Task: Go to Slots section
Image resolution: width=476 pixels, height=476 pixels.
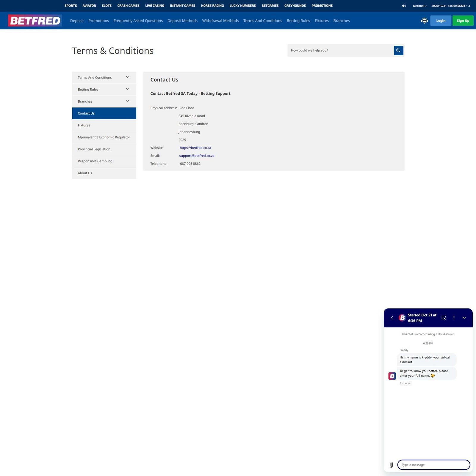Action: 107,6
